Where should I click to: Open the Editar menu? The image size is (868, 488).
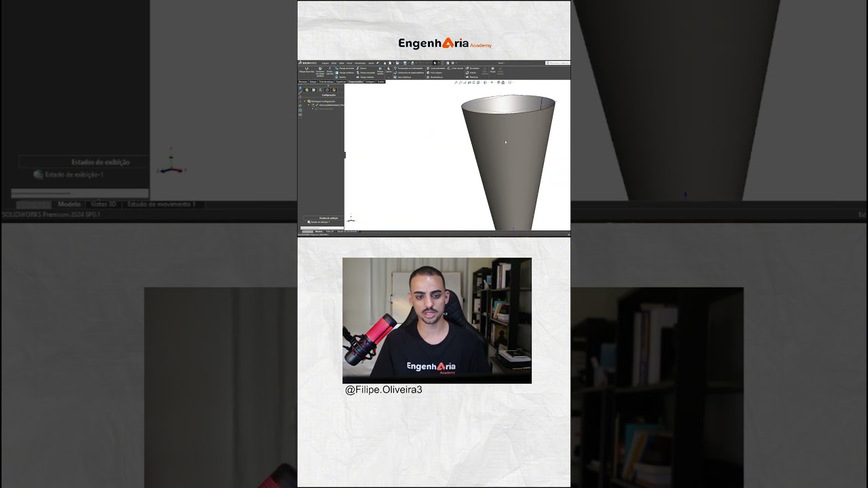[x=334, y=63]
